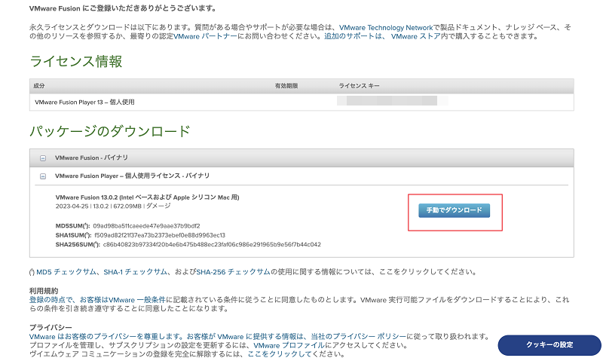Click the MD5SUM hash value 09ad98ba…
603x364 pixels.
point(146,226)
